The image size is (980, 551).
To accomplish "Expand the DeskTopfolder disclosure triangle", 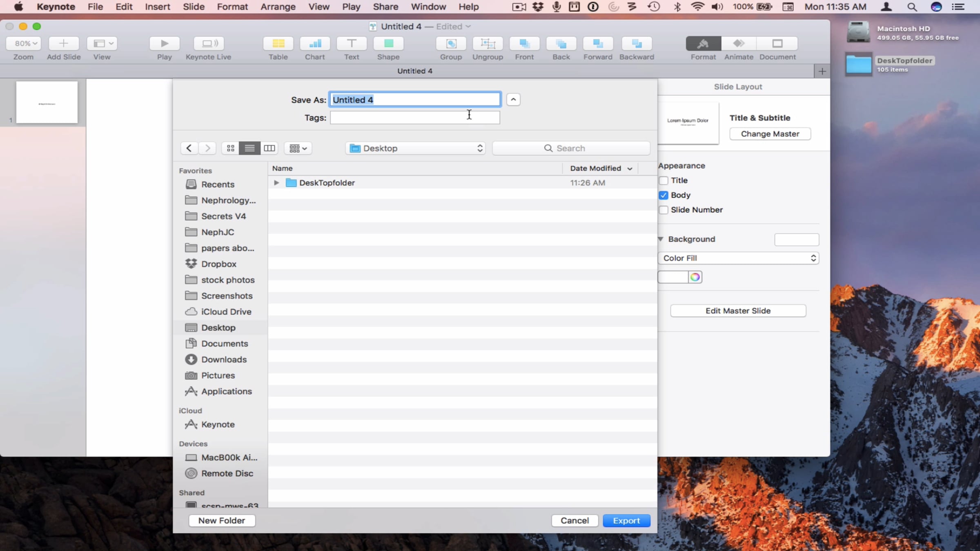I will point(276,183).
